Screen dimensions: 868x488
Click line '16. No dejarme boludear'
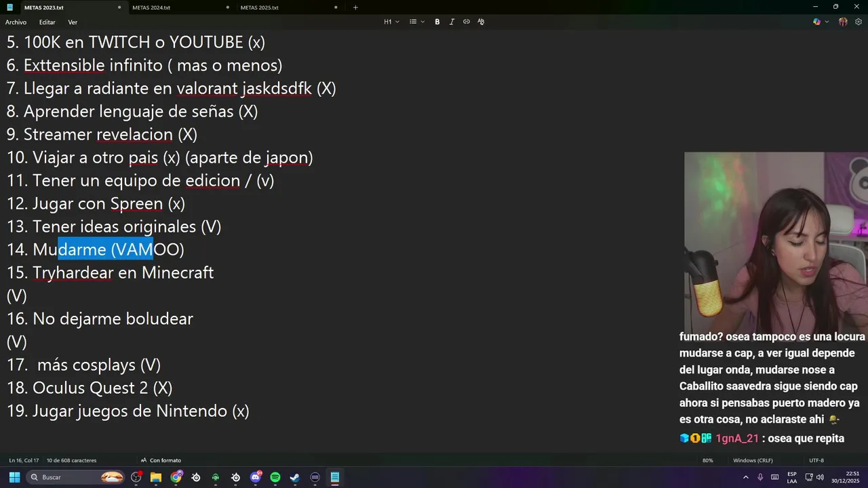coord(100,319)
